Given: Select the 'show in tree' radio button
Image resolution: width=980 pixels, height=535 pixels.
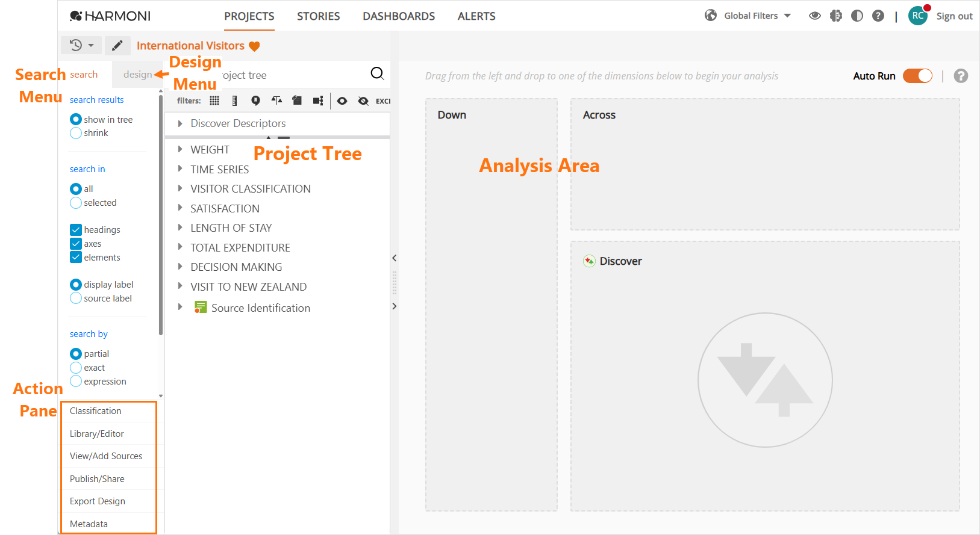Looking at the screenshot, I should [x=76, y=119].
